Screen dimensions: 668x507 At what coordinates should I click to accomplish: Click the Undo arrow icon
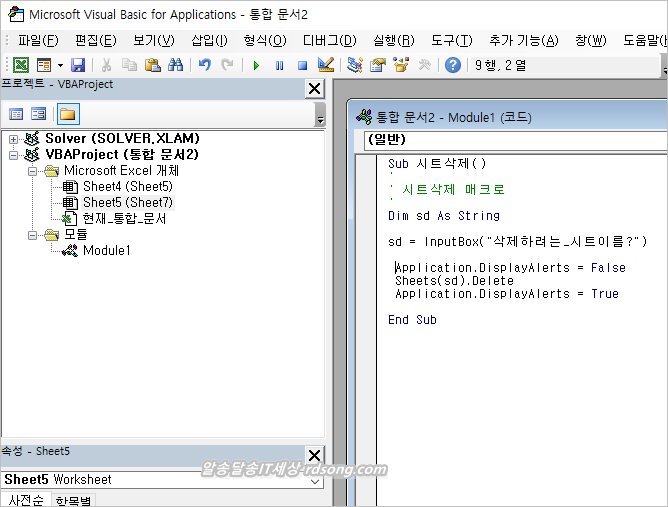pyautogui.click(x=205, y=65)
